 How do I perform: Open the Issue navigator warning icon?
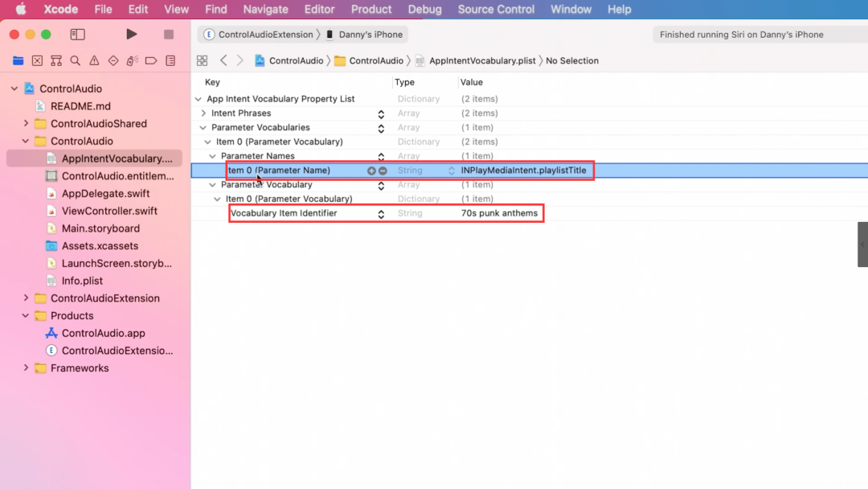pyautogui.click(x=94, y=60)
